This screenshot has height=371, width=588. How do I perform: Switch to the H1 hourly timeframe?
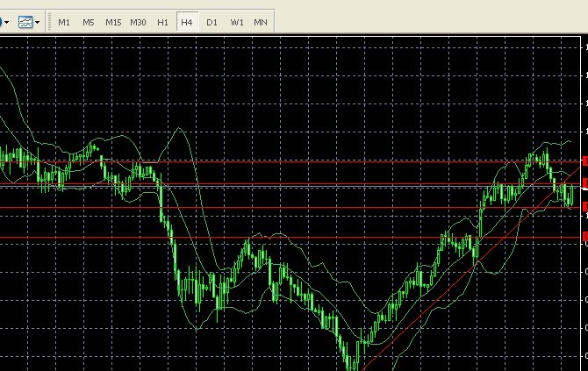click(162, 23)
